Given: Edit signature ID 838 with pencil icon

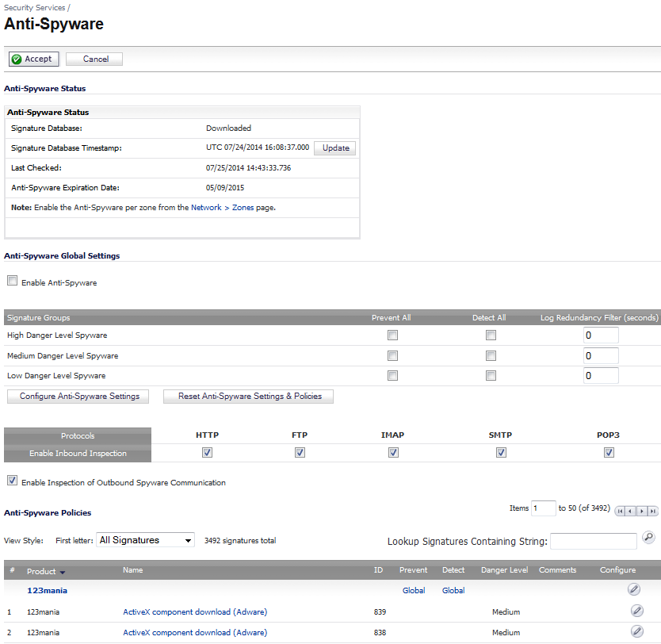Looking at the screenshot, I should point(637,631).
